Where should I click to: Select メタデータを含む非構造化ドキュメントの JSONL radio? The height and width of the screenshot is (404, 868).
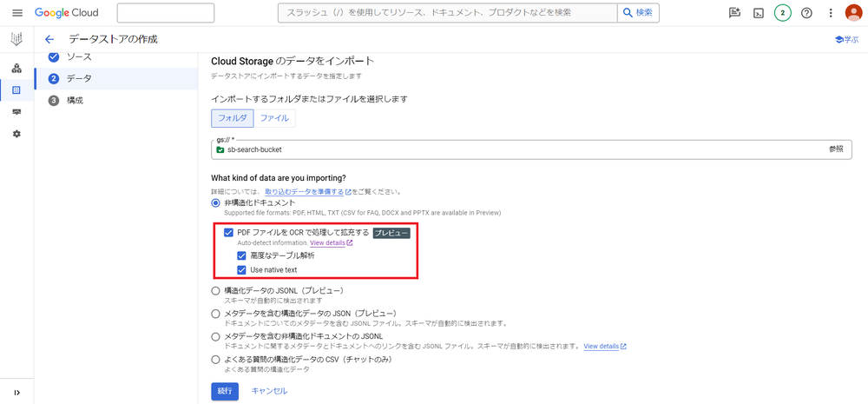pyautogui.click(x=215, y=336)
